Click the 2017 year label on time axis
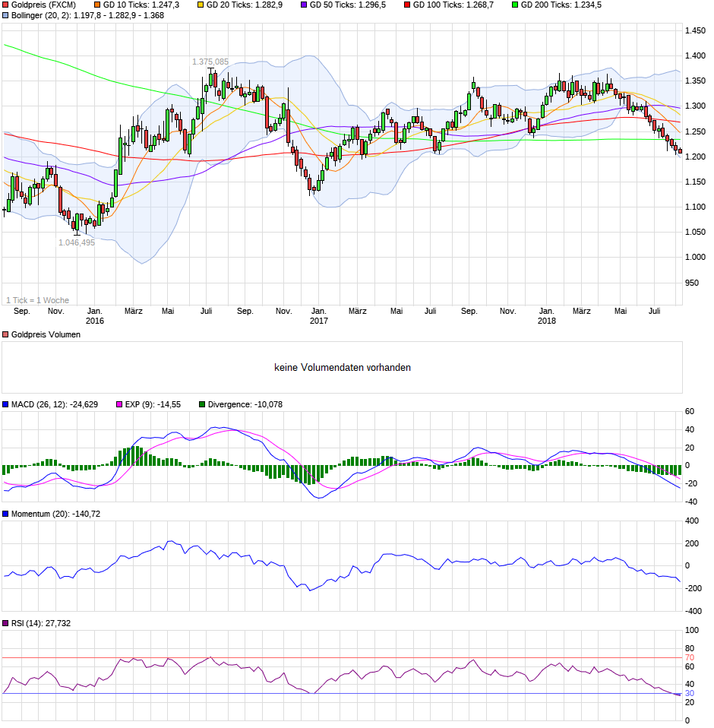Image resolution: width=714 pixels, height=728 pixels. pos(319,321)
